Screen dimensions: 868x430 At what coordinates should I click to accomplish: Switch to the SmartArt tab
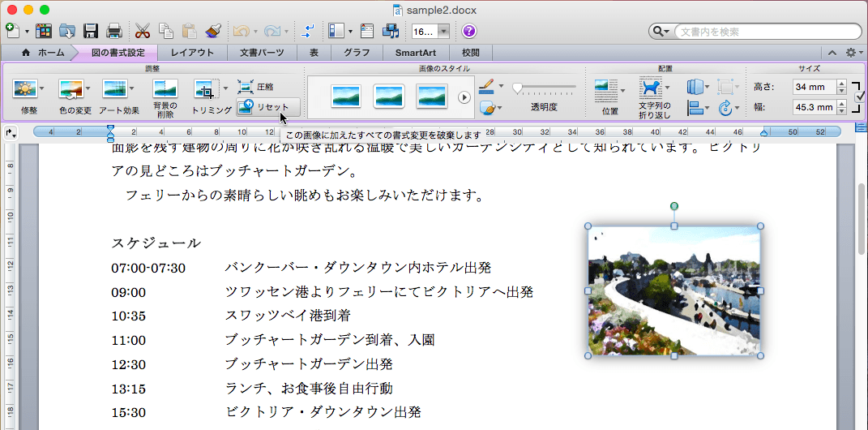click(415, 53)
